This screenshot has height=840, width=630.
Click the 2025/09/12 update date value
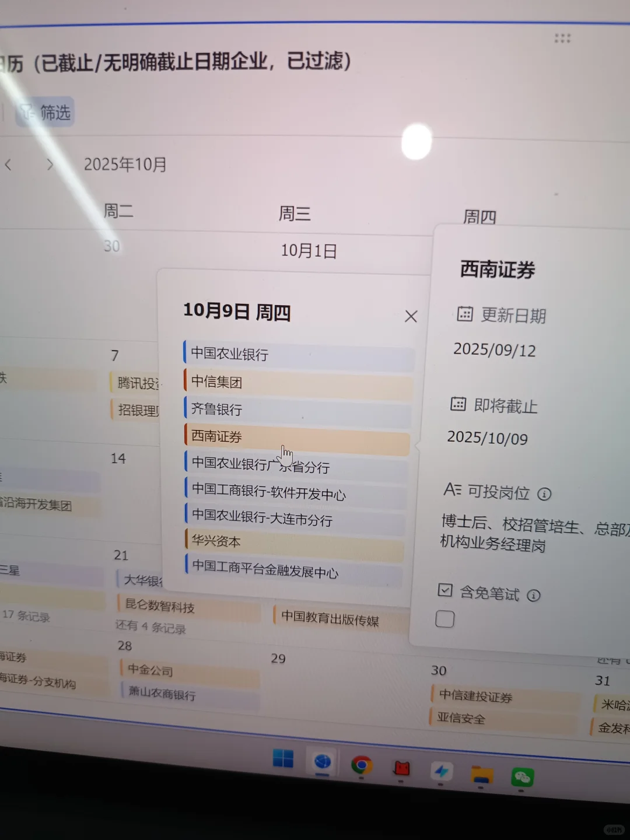click(495, 349)
